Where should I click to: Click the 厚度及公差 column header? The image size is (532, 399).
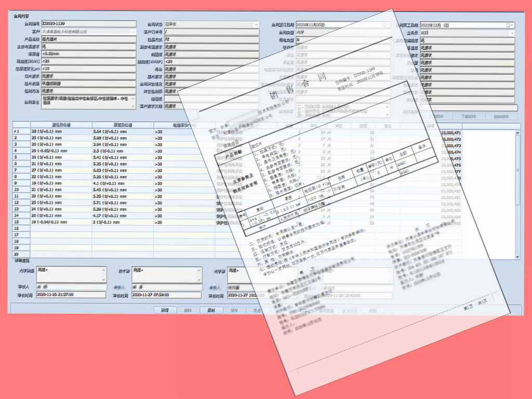click(x=123, y=125)
